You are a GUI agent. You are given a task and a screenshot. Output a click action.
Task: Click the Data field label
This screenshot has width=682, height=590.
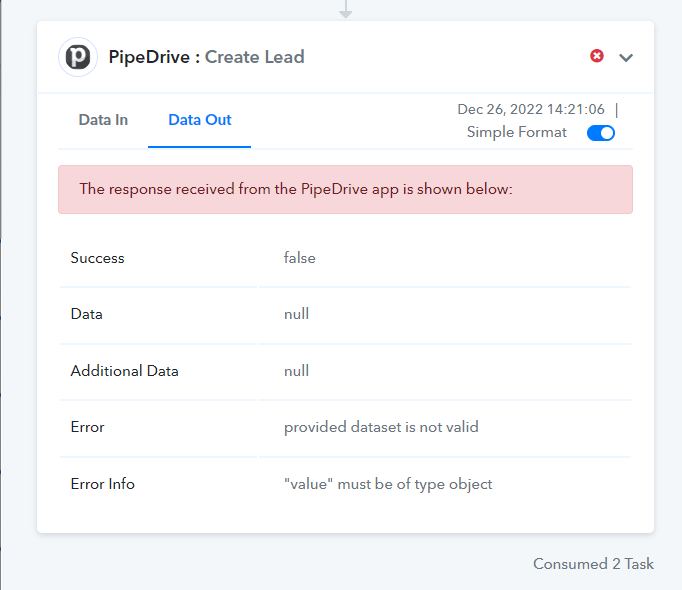point(87,314)
